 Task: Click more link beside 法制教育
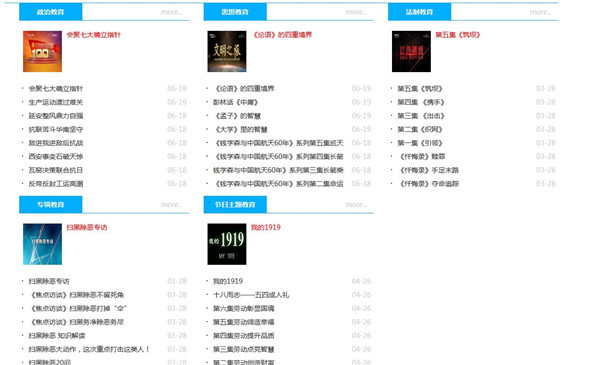pos(540,12)
